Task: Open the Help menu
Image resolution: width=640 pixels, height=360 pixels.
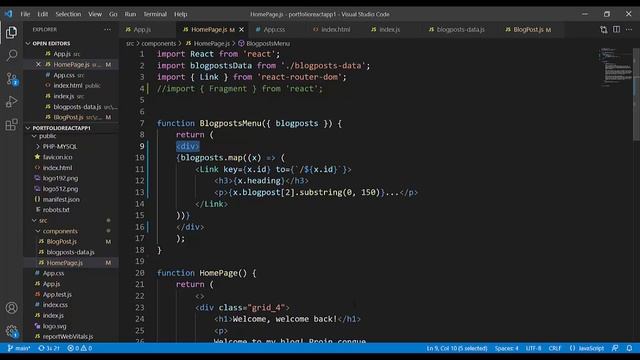Action: 180,14
